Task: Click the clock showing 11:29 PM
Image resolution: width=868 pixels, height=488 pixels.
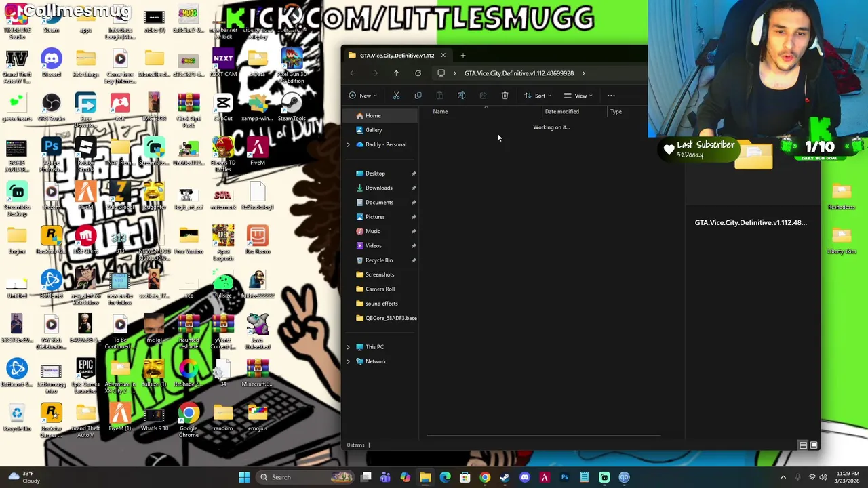Action: pyautogui.click(x=848, y=477)
